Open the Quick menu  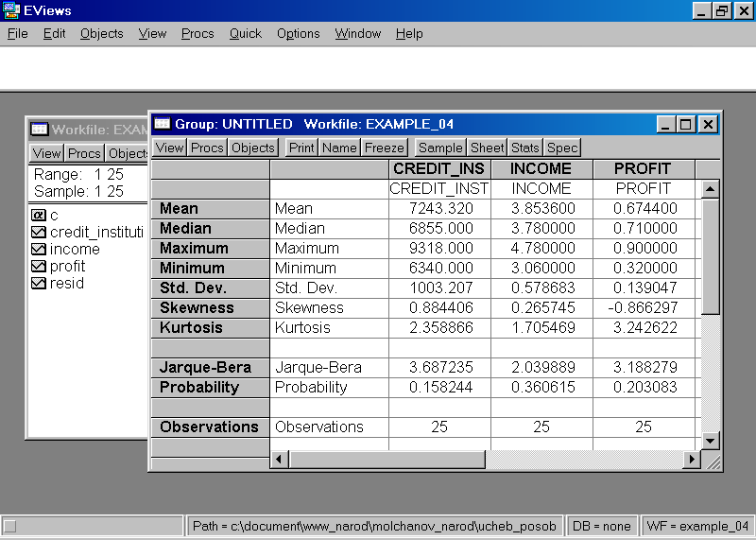pos(246,34)
